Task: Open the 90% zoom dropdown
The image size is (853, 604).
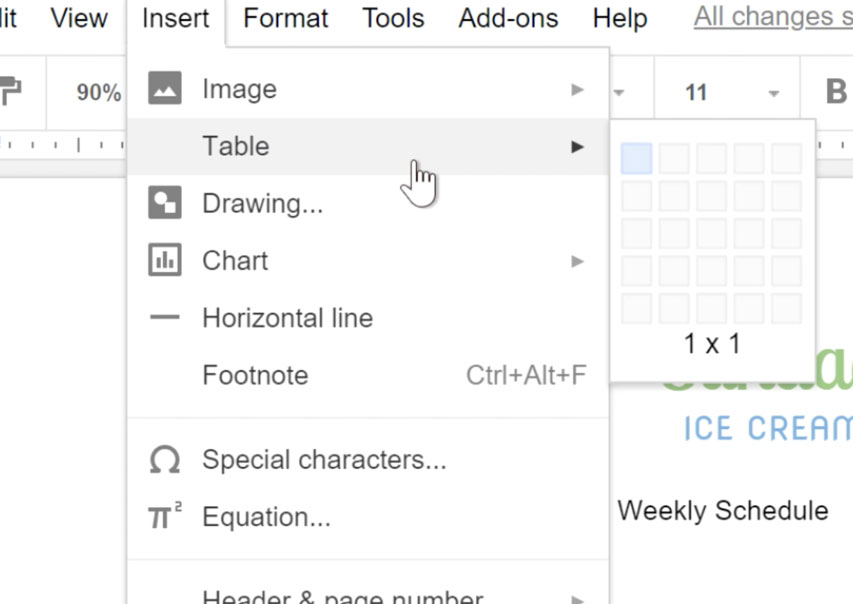Action: [x=97, y=92]
